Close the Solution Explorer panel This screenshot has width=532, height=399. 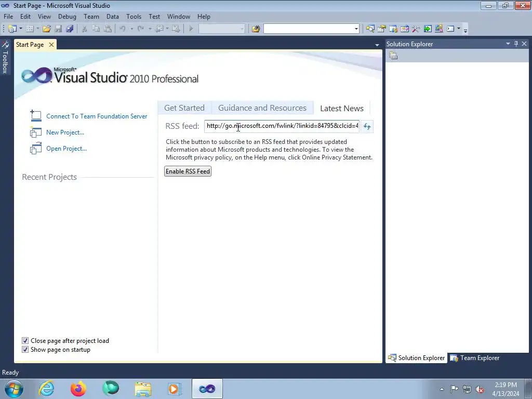[x=524, y=44]
